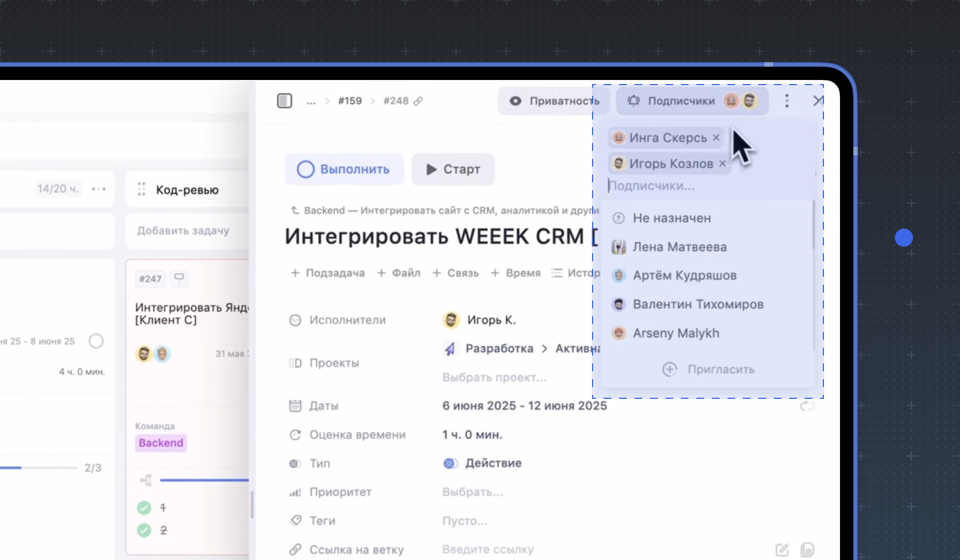Toggle the side panel layout icon
Viewport: 960px width, 560px height.
click(x=285, y=101)
